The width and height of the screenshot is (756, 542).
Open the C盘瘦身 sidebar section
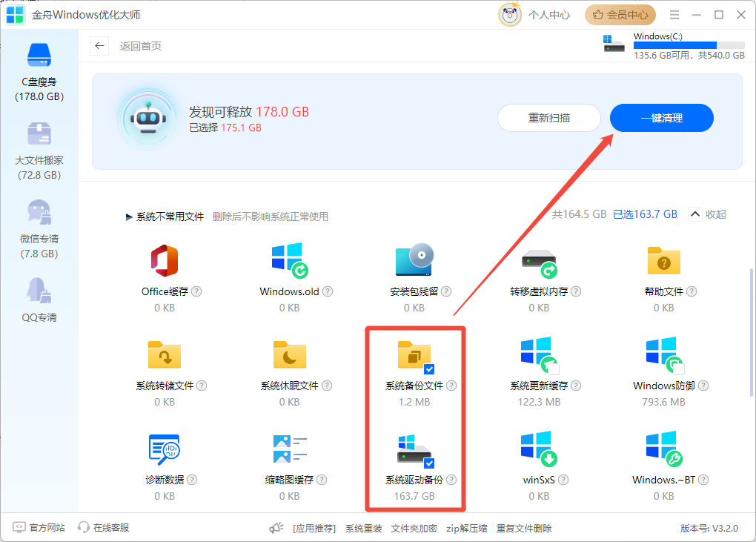coord(39,73)
